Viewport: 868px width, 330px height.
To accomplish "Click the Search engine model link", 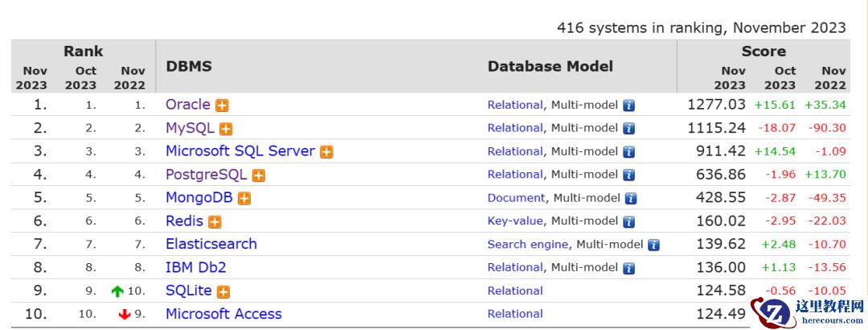I will pos(528,245).
